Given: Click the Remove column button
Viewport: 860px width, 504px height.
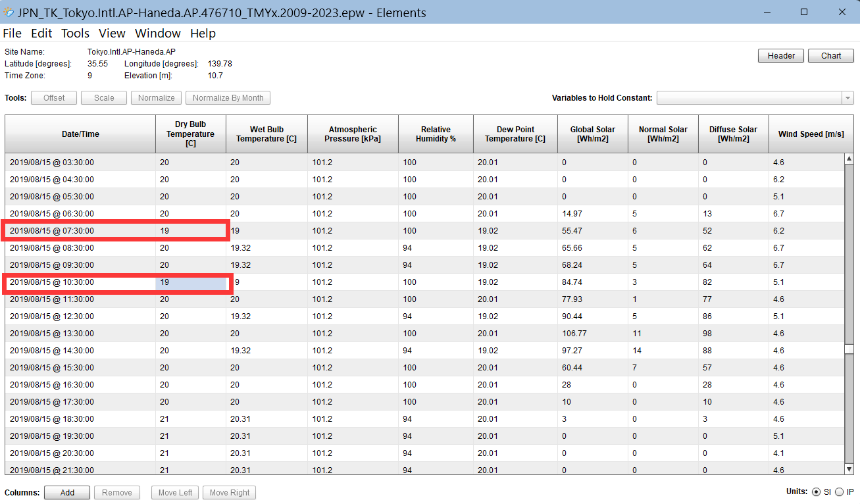Looking at the screenshot, I should (117, 493).
